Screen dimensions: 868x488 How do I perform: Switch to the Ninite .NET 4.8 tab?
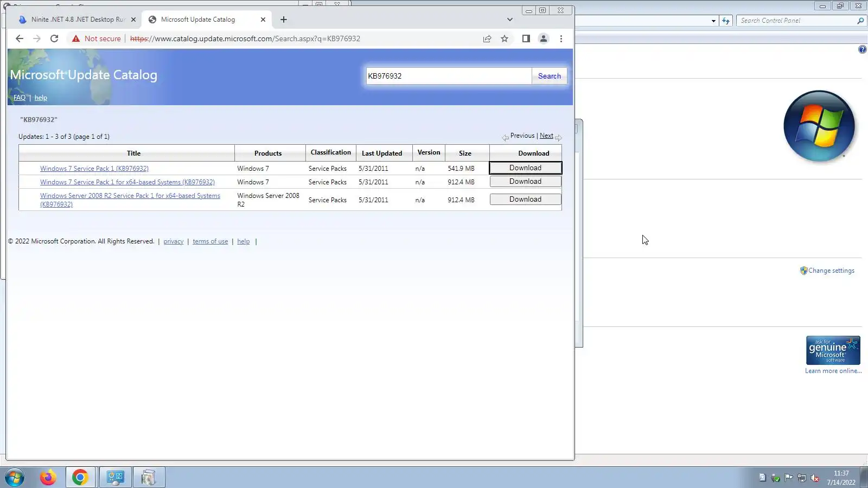click(77, 20)
